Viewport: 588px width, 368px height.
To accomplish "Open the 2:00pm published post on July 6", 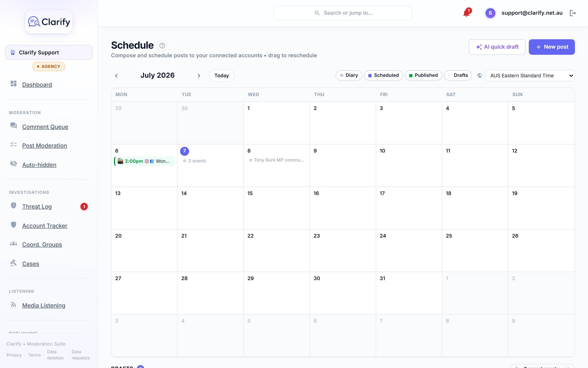I will click(x=144, y=161).
